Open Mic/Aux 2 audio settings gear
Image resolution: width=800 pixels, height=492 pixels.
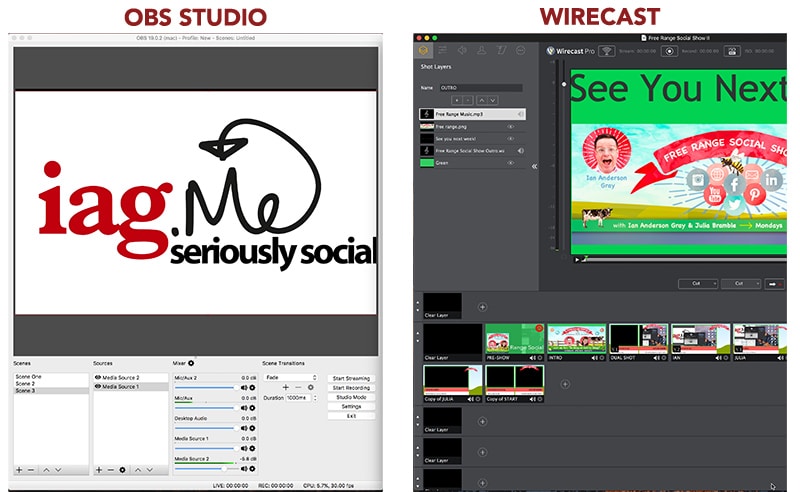[252, 387]
